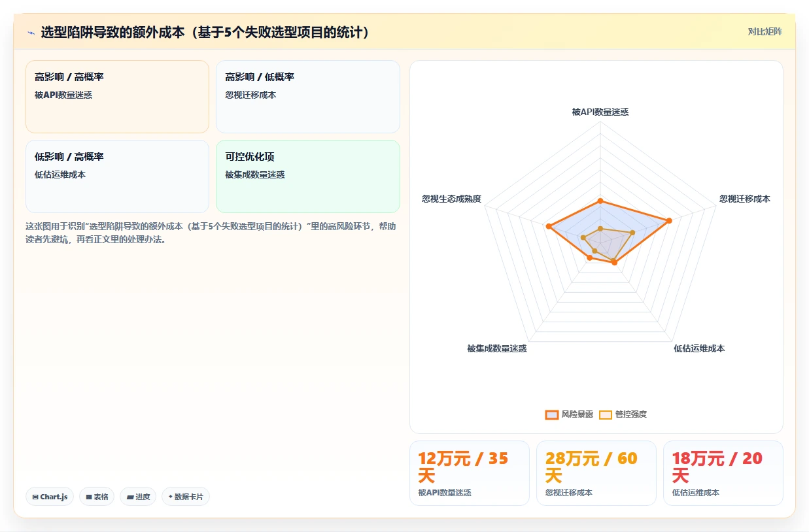
Task: Click 低估运维成本 caption under 18万元 card
Action: click(x=696, y=492)
